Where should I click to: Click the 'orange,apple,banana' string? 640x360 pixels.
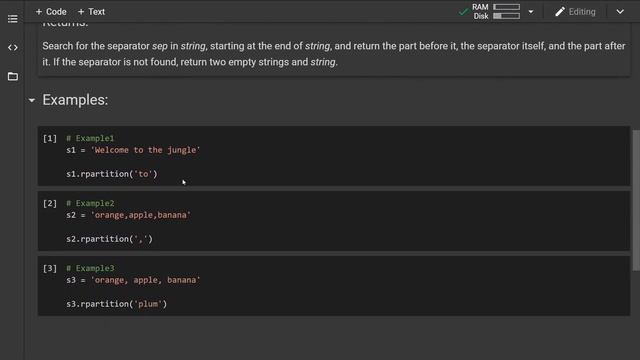coord(141,215)
